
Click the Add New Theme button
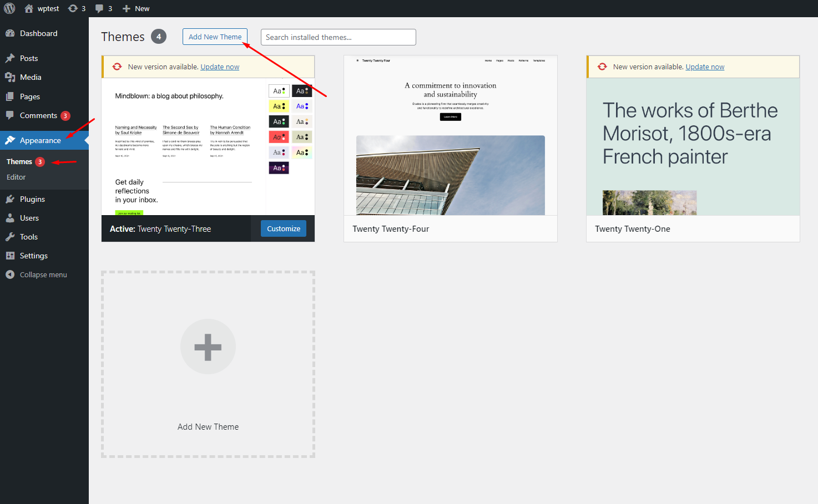click(x=215, y=37)
